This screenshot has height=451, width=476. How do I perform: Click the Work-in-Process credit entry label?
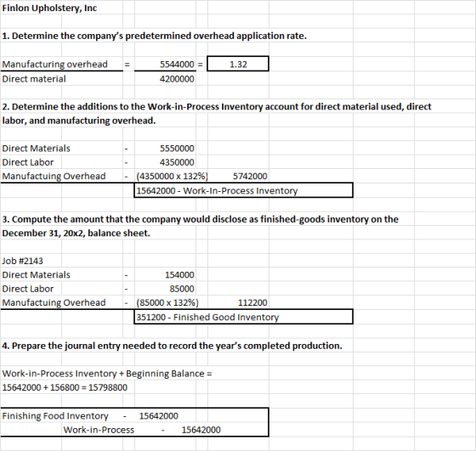coord(99,430)
